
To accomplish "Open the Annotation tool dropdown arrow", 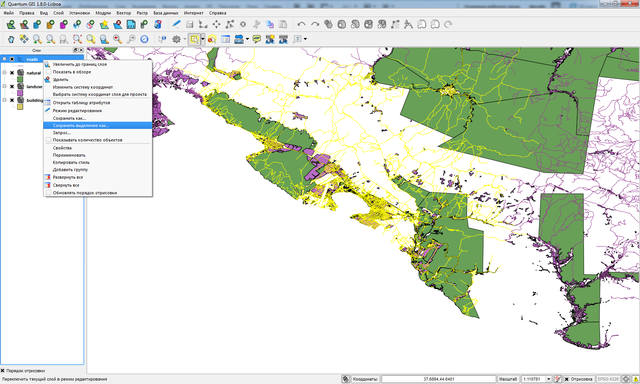I will (305, 39).
